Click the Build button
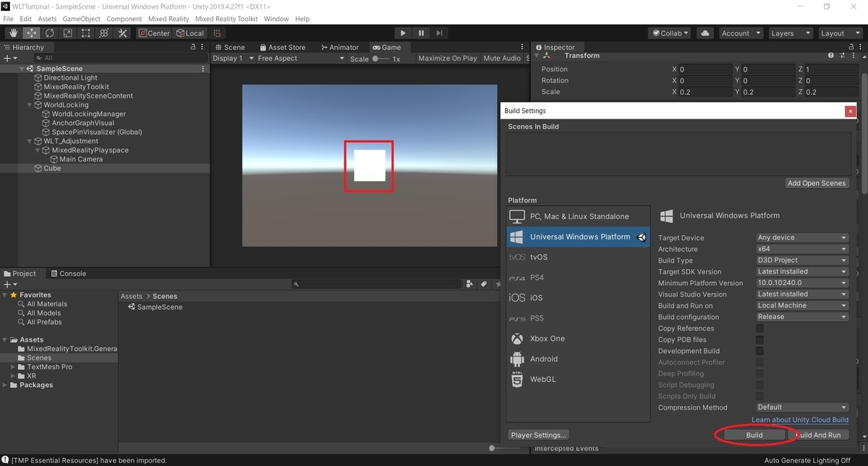Image resolution: width=868 pixels, height=466 pixels. point(754,435)
